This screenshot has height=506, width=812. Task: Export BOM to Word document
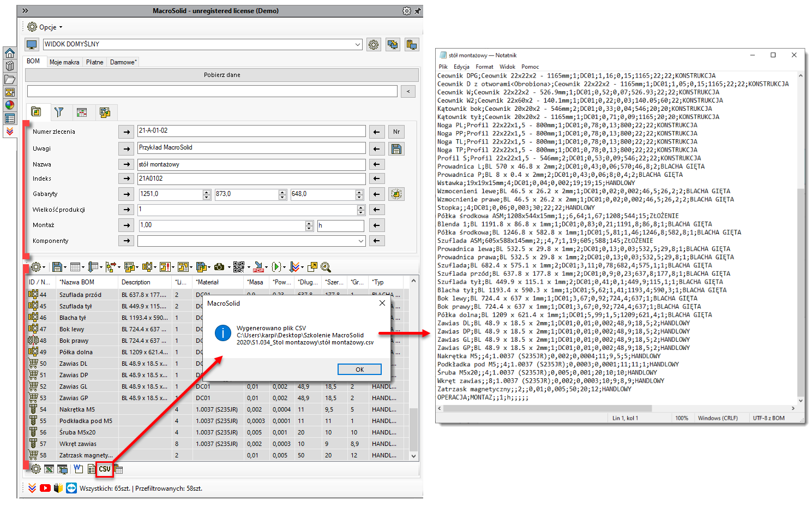click(x=78, y=469)
